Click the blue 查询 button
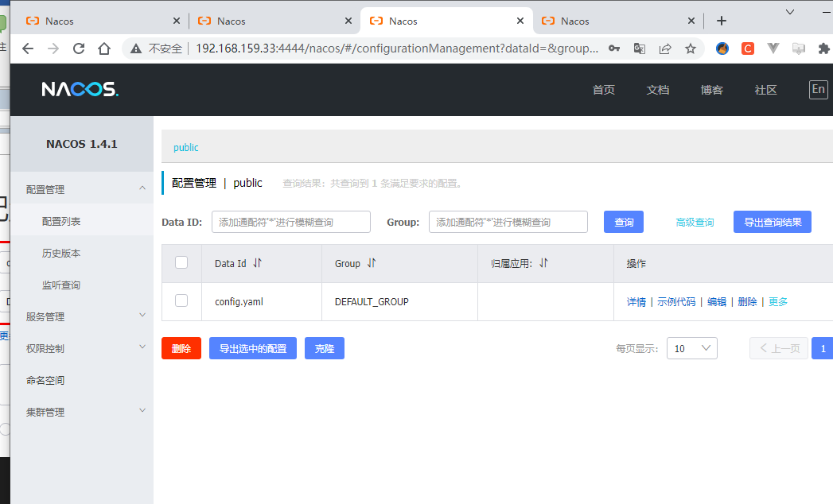The width and height of the screenshot is (833, 504). (624, 222)
